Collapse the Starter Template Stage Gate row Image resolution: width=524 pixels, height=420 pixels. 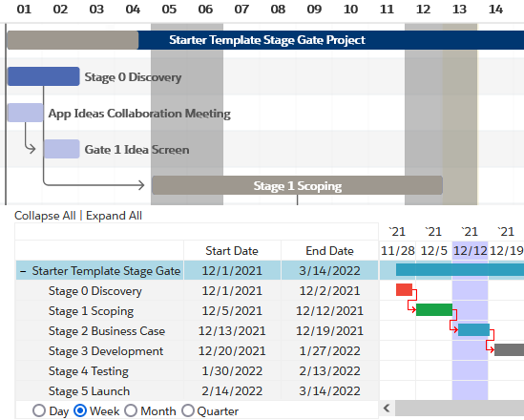tap(23, 271)
